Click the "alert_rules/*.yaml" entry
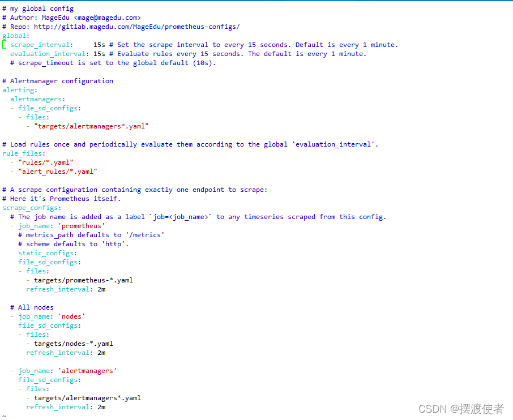 tap(58, 172)
